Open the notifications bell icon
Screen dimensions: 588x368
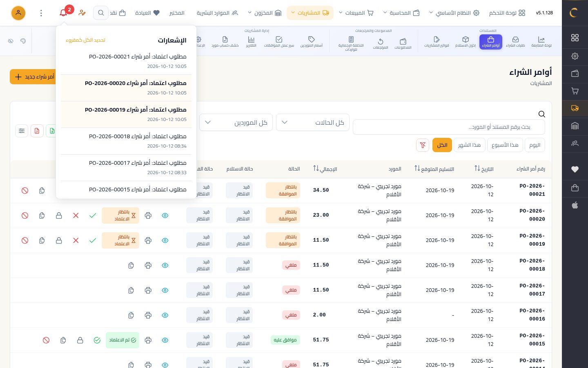(x=63, y=13)
